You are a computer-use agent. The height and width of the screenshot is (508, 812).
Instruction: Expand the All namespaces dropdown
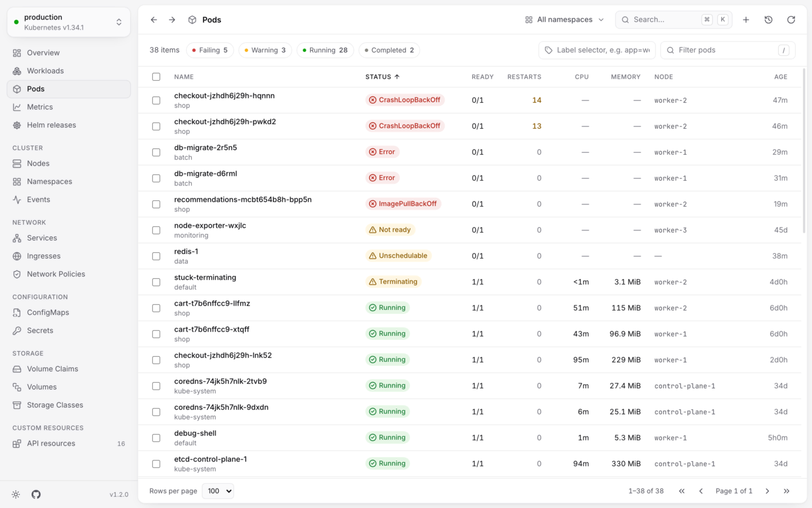(564, 20)
